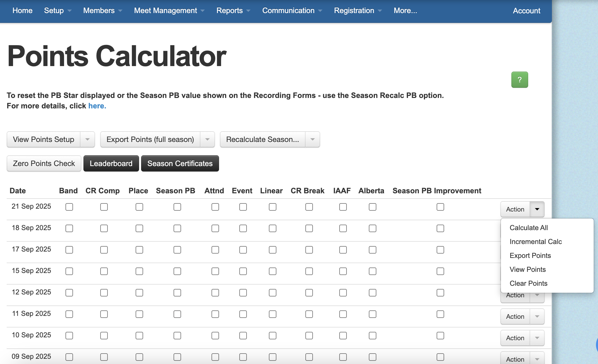Image resolution: width=598 pixels, height=364 pixels.
Task: Expand the Export Points (full season) arrow
Action: [x=207, y=139]
